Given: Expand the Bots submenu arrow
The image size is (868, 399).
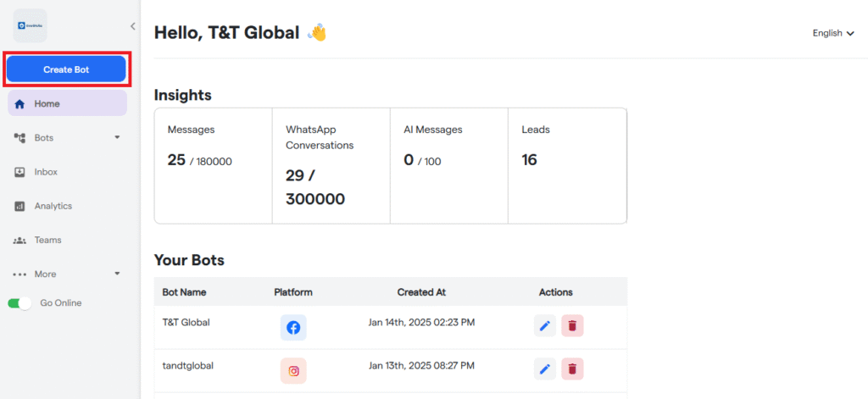Looking at the screenshot, I should pyautogui.click(x=117, y=137).
